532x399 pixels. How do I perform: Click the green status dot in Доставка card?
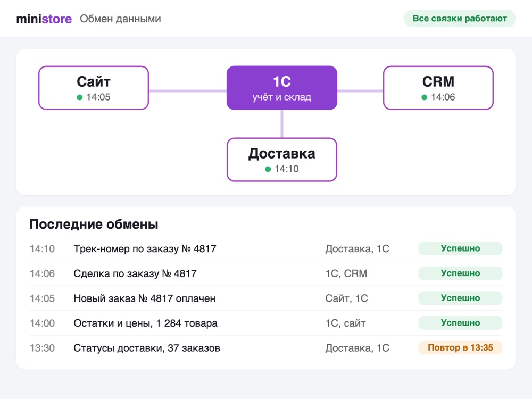coord(268,169)
